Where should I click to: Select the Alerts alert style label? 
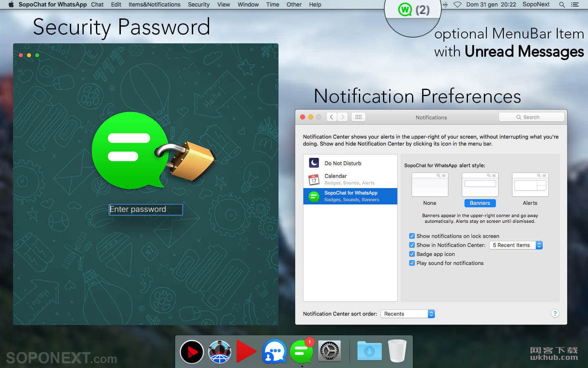click(x=530, y=203)
